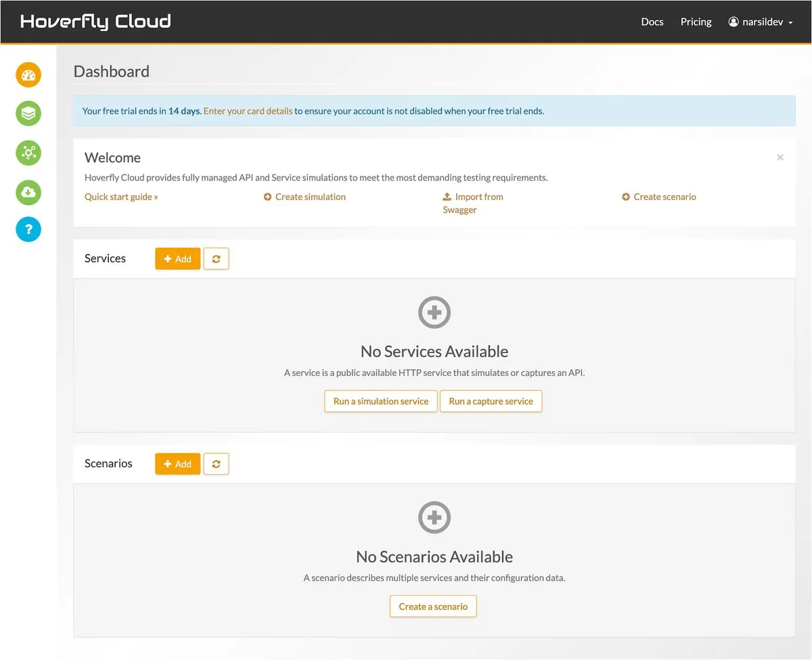Refresh the Scenarios list
This screenshot has height=660, width=812.
[216, 464]
